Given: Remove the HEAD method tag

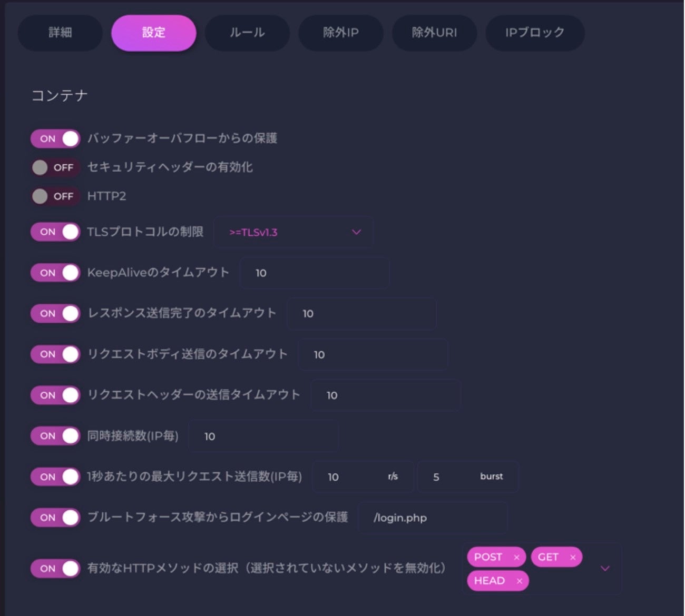Looking at the screenshot, I should 520,581.
